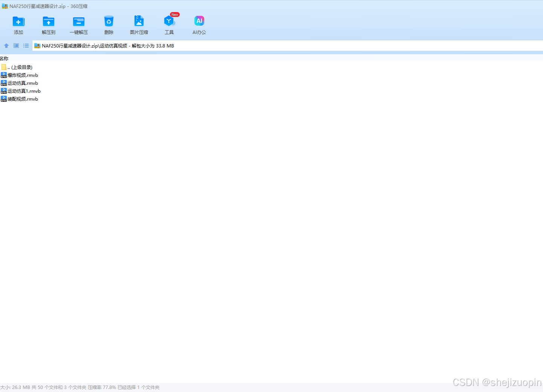This screenshot has height=392, width=543.
Task: Click the status bar size and compression info
Action: coord(80,387)
